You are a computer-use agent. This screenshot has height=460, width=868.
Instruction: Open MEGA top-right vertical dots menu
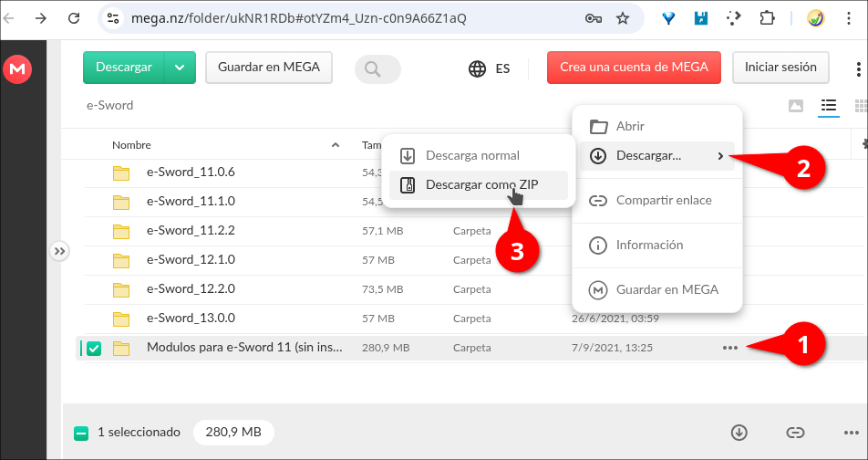click(858, 68)
